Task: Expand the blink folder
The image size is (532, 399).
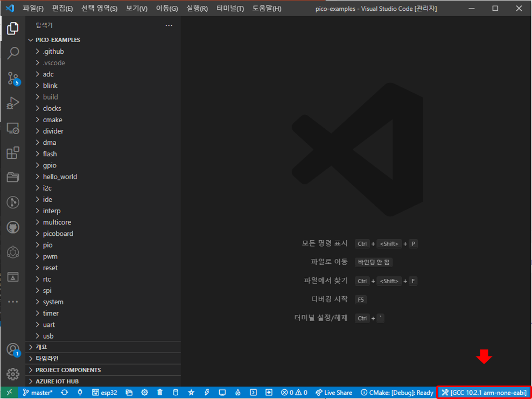Action: coord(103,86)
